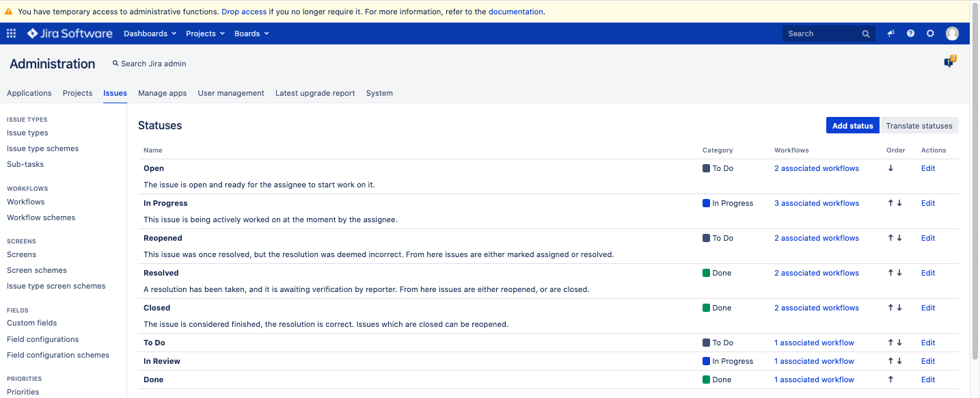Move the Done status up
The height and width of the screenshot is (398, 980).
(x=890, y=380)
